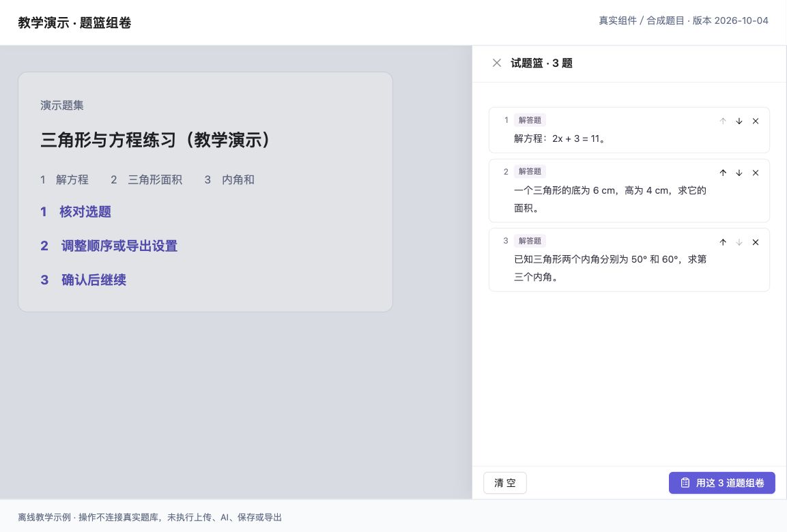Select the 解答题 tag on question 3
Viewport: 787px width, 532px height.
[530, 241]
